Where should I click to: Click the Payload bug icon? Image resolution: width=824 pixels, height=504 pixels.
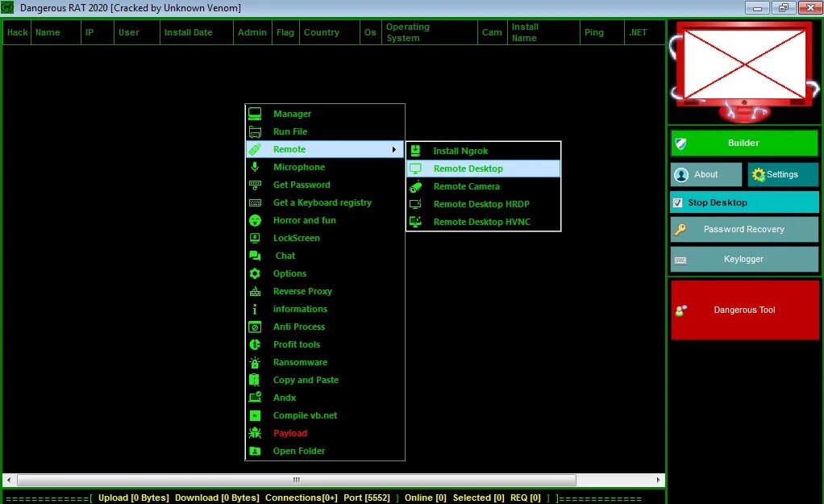[255, 433]
